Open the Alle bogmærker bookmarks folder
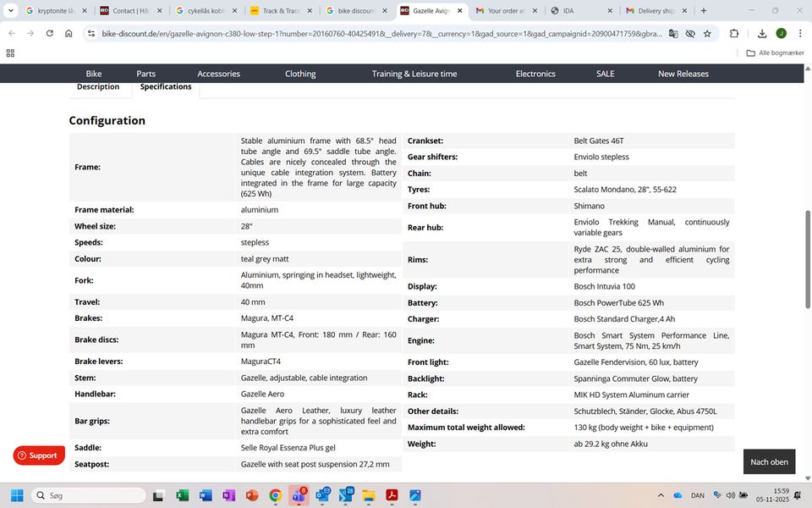The width and height of the screenshot is (812, 508). [x=775, y=52]
